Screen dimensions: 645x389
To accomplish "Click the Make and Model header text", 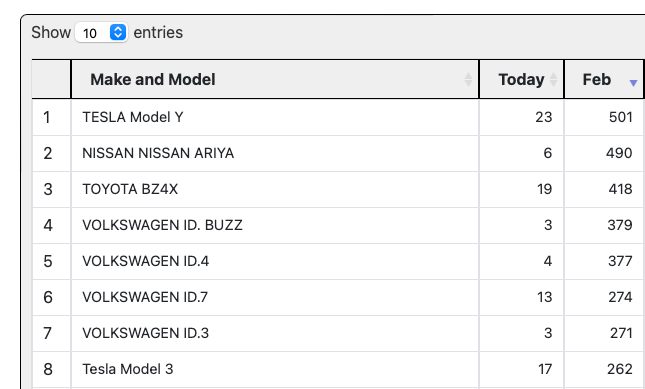I will coord(153,79).
